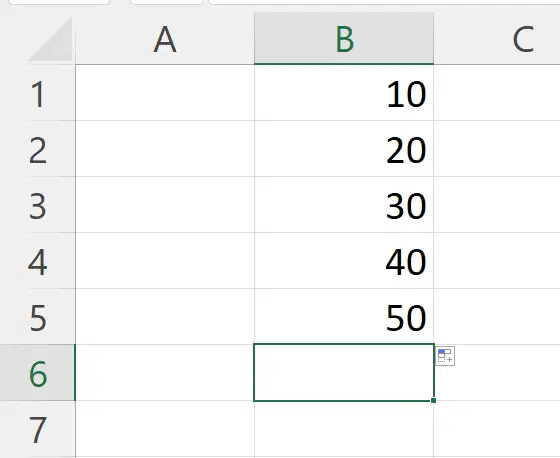Select the empty cell A6

coord(165,373)
